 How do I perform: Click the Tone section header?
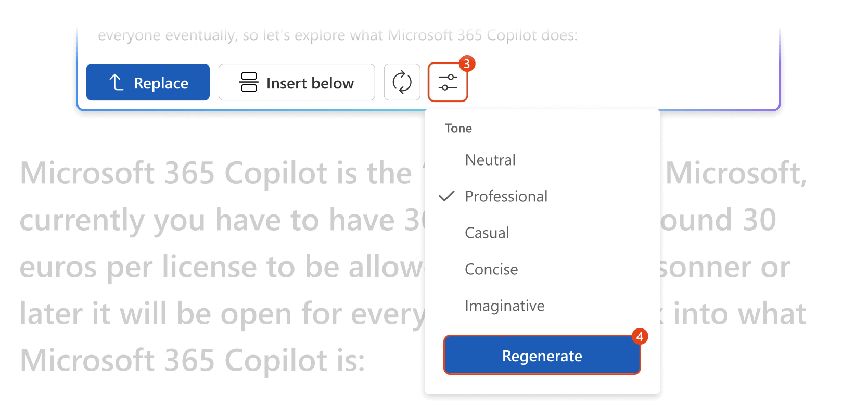pos(457,128)
